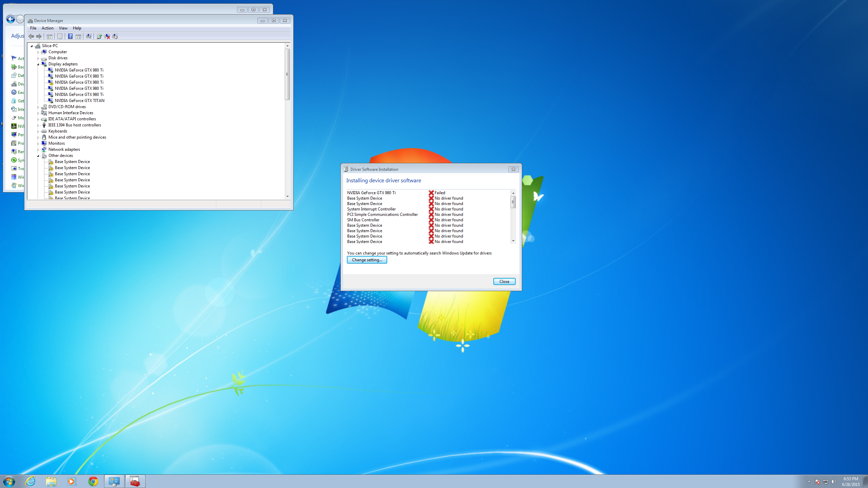Collapse the Other devices node
The height and width of the screenshot is (488, 868).
(38, 156)
